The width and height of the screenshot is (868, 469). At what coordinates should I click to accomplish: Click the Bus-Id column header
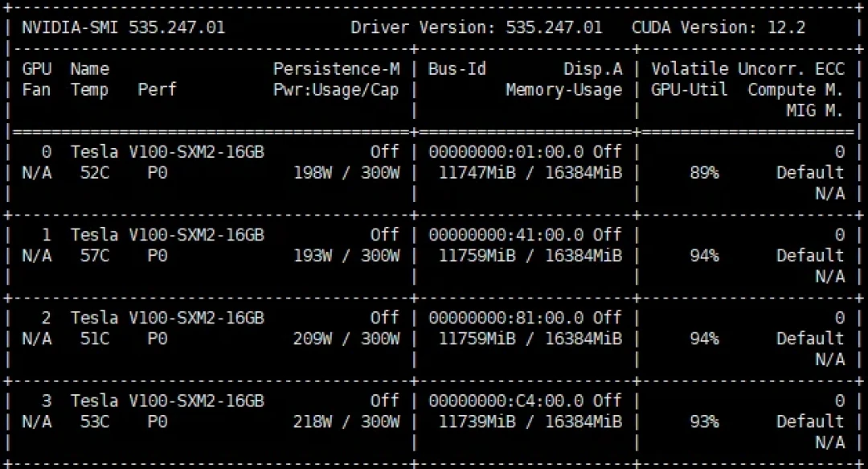tap(457, 68)
